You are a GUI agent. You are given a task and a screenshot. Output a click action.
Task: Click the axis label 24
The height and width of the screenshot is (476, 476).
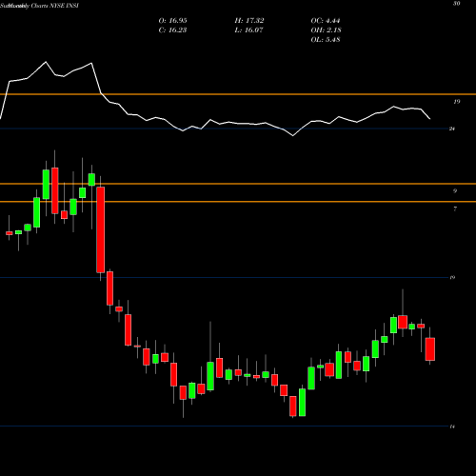pyautogui.click(x=452, y=129)
